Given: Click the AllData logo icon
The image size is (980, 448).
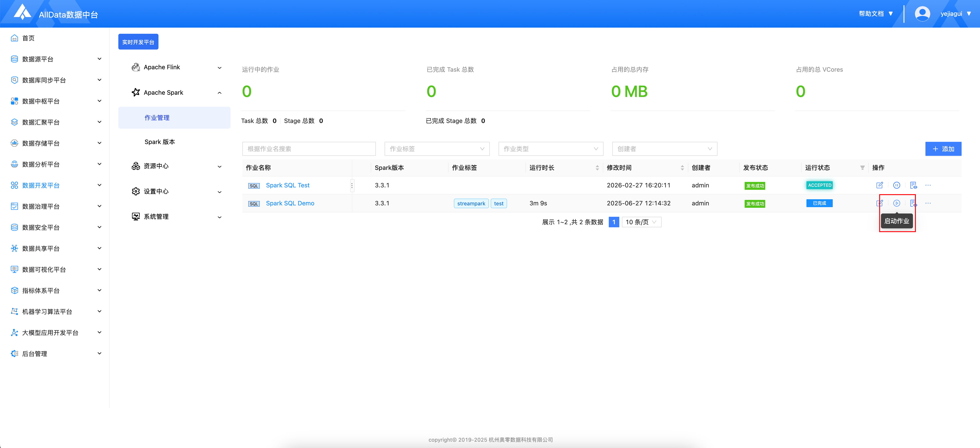Looking at the screenshot, I should click(x=22, y=12).
